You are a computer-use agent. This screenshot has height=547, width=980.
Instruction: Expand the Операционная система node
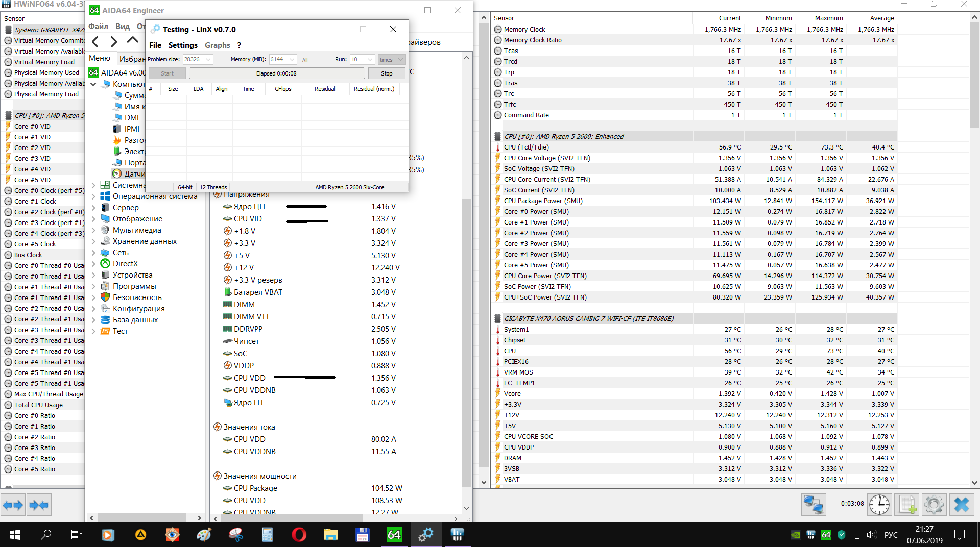coord(93,196)
